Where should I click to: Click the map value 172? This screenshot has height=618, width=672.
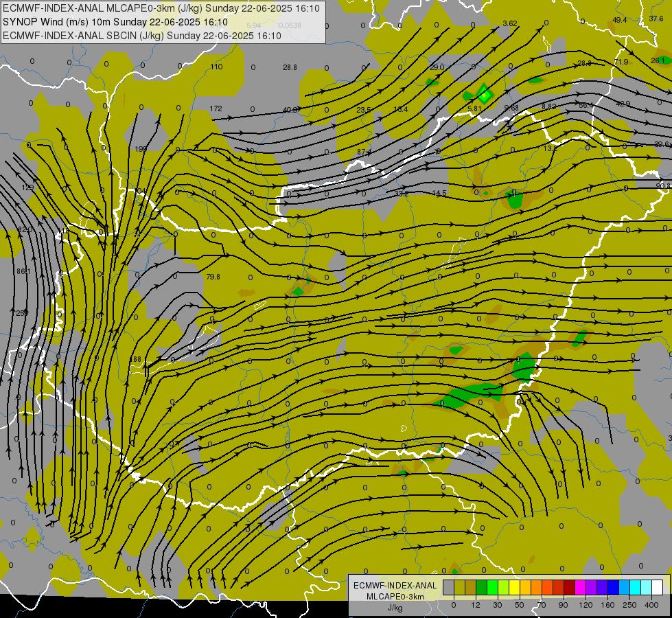pos(216,108)
